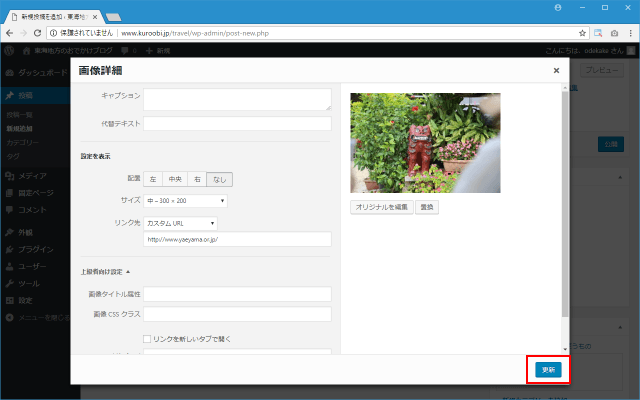Click オリジナルを編集 button

coord(382,207)
